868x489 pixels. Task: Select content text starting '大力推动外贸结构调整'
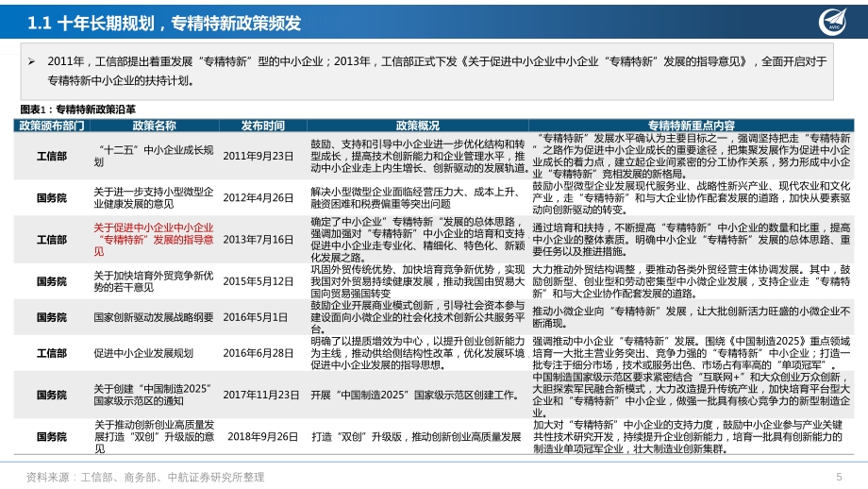(x=692, y=281)
